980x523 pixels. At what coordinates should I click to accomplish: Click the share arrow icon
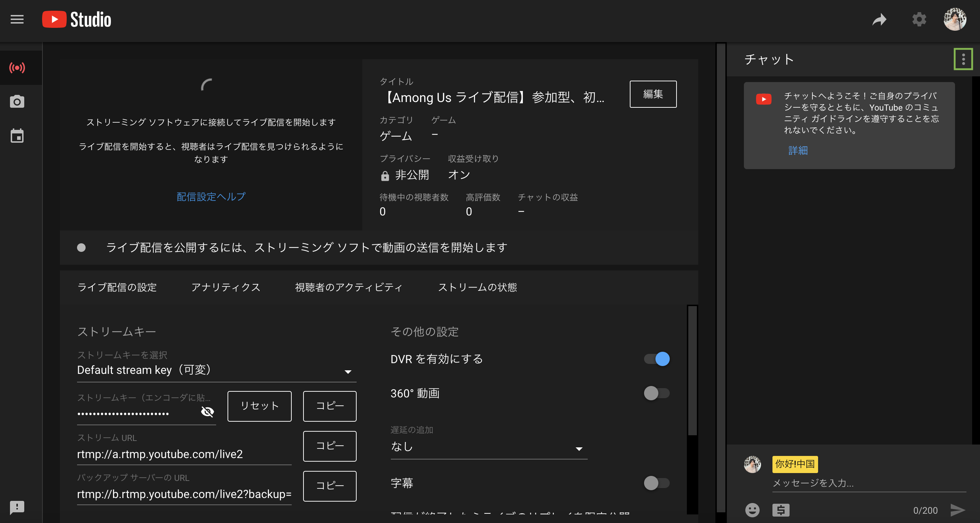pos(879,19)
